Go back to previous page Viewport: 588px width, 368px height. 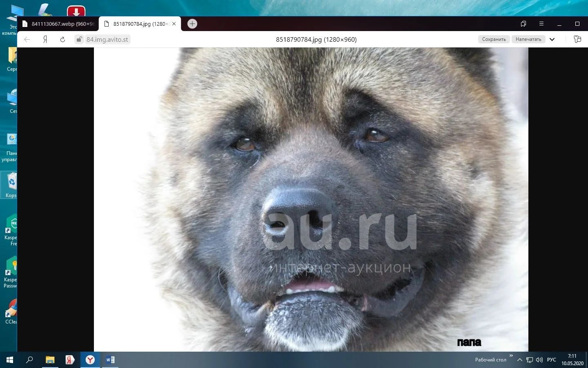pos(27,39)
